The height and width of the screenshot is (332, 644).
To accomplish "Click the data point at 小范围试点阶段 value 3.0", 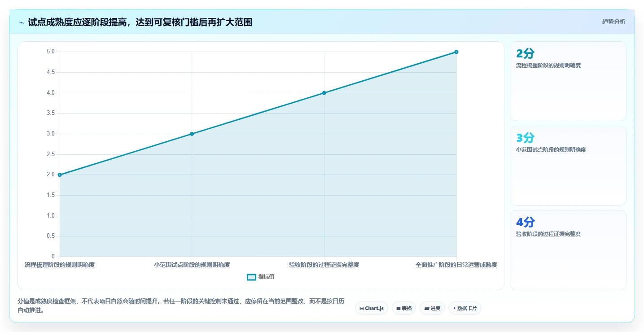I will point(192,134).
